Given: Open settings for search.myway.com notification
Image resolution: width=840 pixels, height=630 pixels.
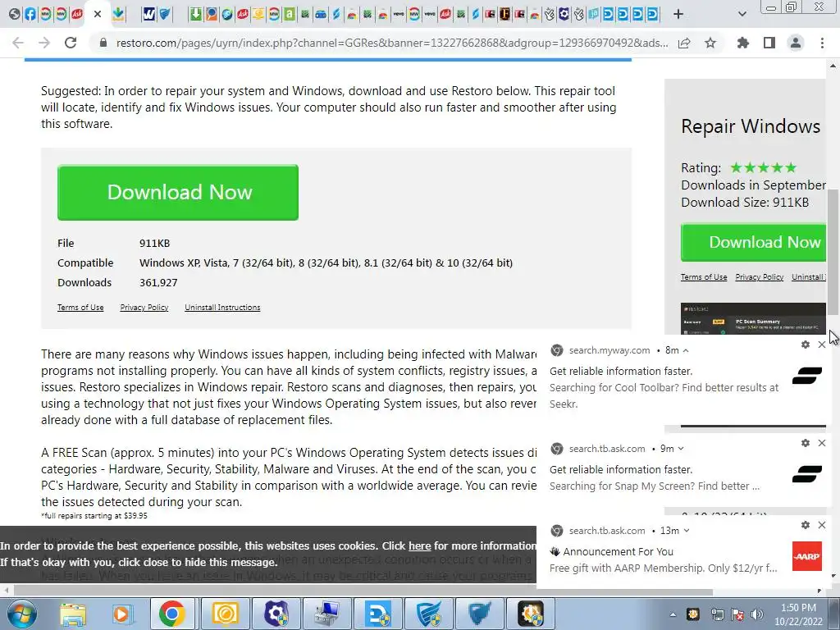Looking at the screenshot, I should [806, 345].
